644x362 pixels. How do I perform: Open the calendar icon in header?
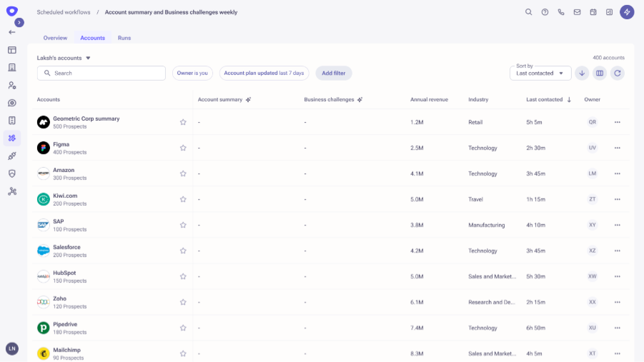[x=593, y=12]
